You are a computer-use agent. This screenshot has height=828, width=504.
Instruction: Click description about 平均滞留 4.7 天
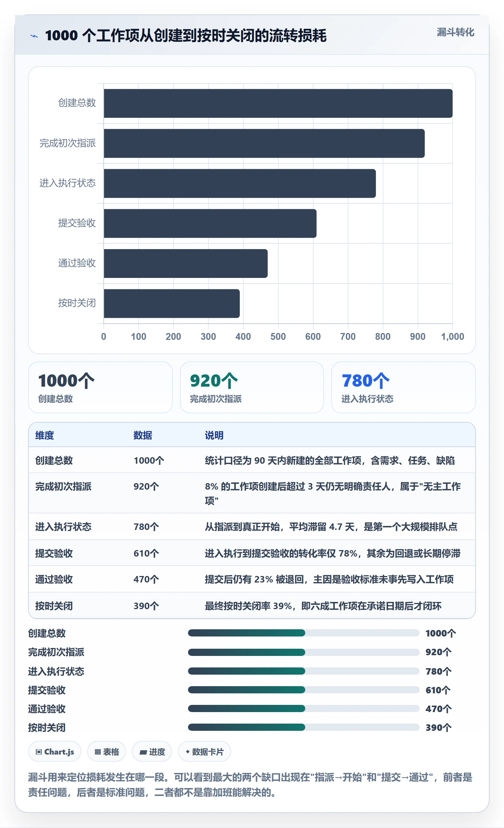coord(331,527)
